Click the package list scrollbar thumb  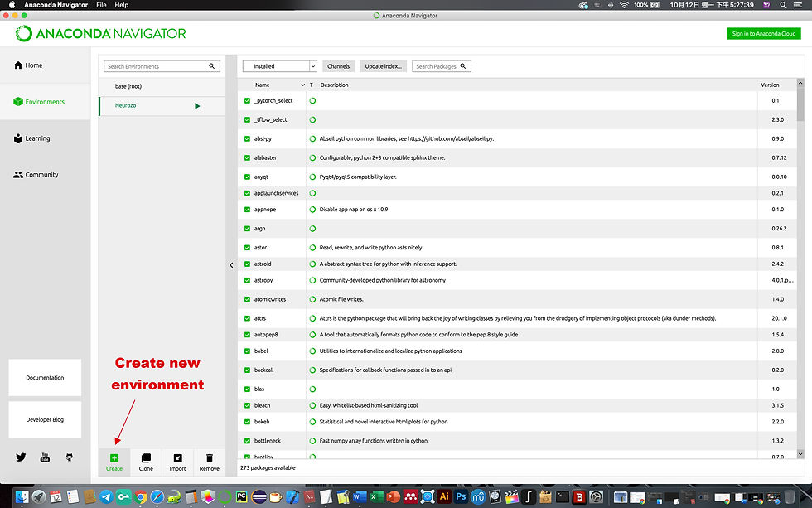[x=800, y=104]
